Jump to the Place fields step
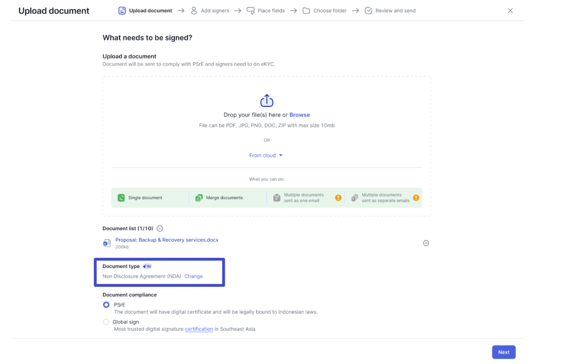The width and height of the screenshot is (588, 364). tap(266, 11)
